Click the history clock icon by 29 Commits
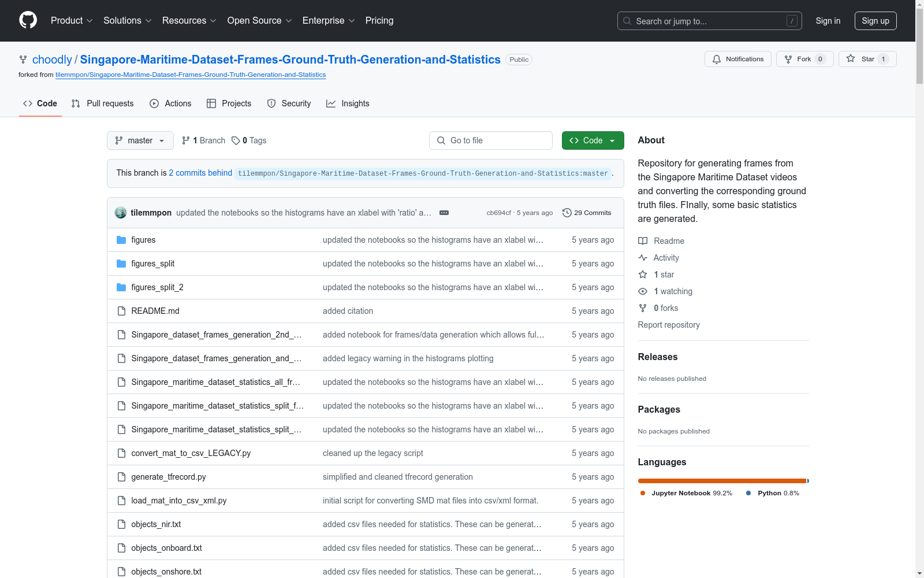Viewport: 924px width, 578px height. pos(567,213)
